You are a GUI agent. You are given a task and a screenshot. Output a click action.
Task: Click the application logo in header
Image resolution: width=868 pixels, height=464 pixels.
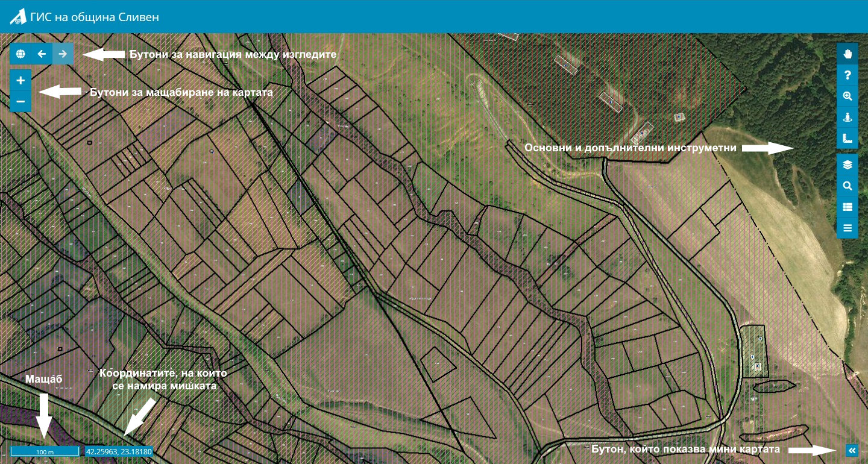19,16
